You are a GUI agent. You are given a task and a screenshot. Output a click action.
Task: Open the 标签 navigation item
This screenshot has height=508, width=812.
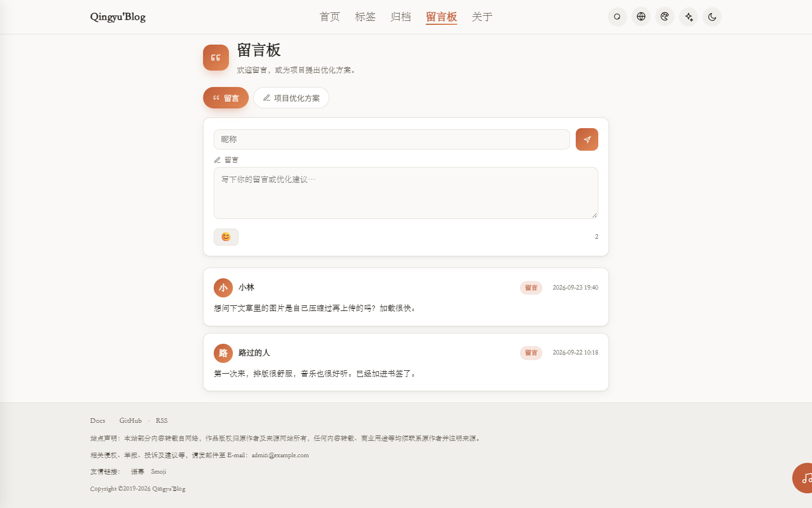click(x=365, y=17)
